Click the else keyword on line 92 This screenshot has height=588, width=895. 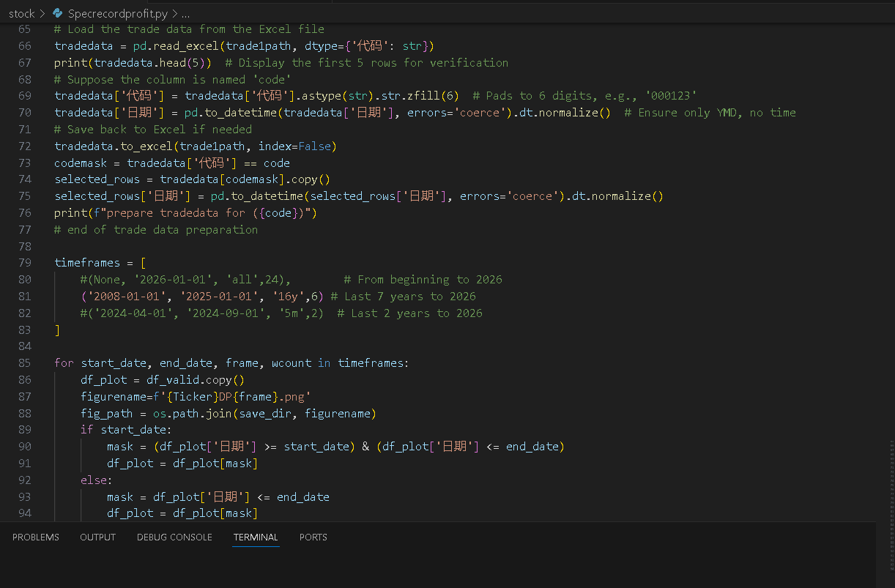tap(96, 480)
